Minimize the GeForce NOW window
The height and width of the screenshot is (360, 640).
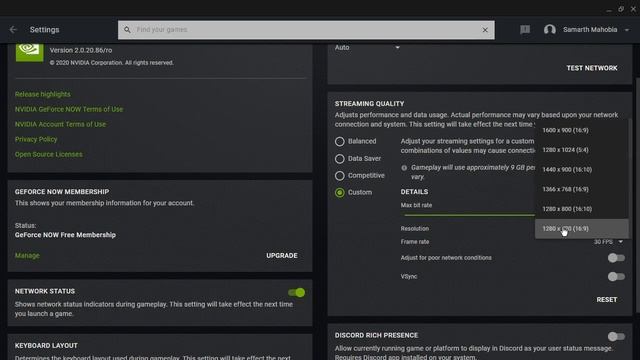pos(609,9)
